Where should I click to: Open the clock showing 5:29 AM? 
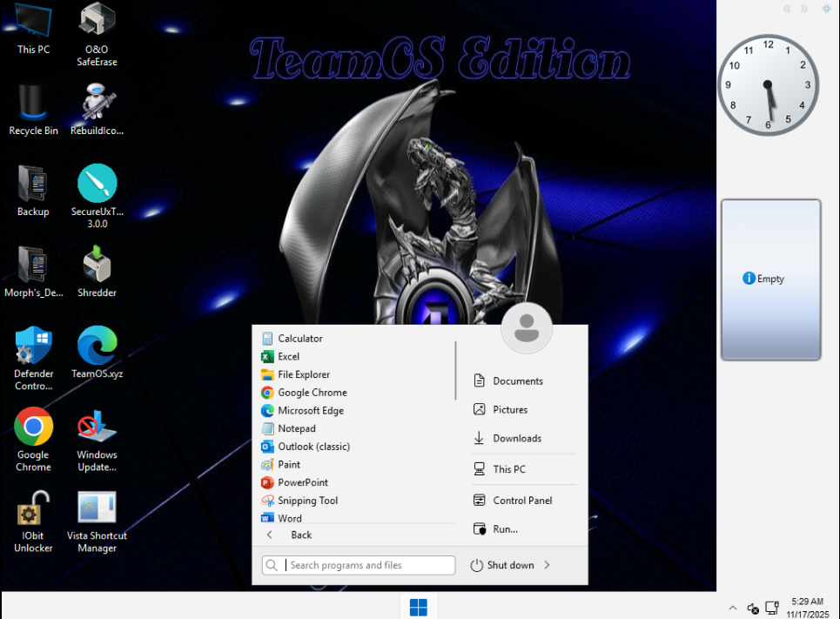coord(807,608)
